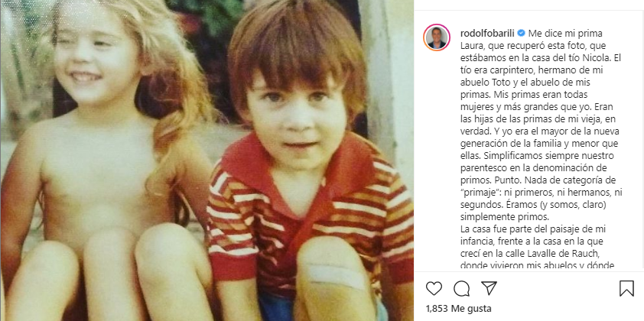View the 1,853 Me gusta likes list
Image resolution: width=644 pixels, height=321 pixels.
click(x=458, y=308)
